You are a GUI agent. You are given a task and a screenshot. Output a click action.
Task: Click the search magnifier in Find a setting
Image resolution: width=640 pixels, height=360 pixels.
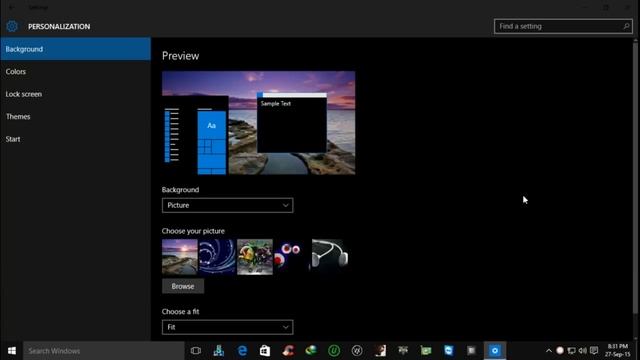click(626, 26)
